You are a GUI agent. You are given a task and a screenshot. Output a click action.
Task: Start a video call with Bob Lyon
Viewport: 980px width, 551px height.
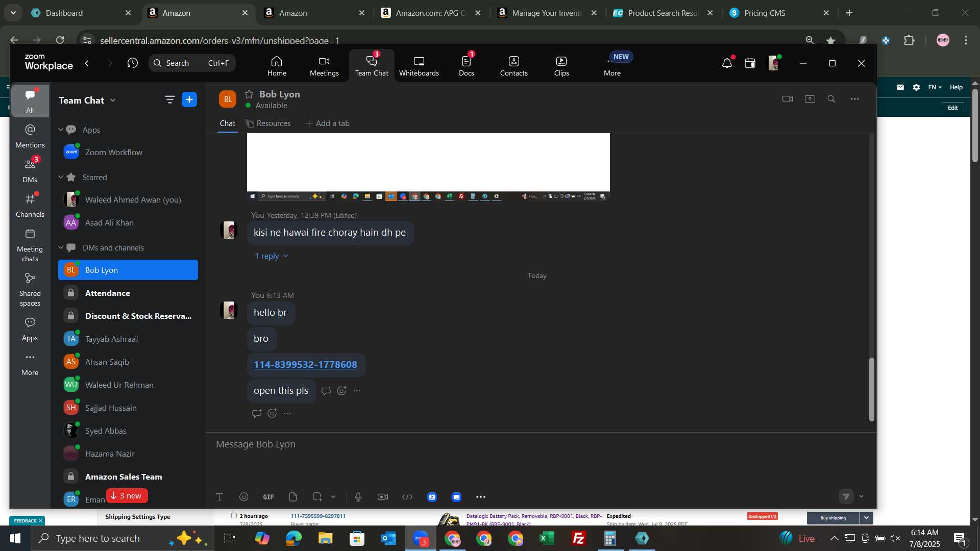click(788, 99)
